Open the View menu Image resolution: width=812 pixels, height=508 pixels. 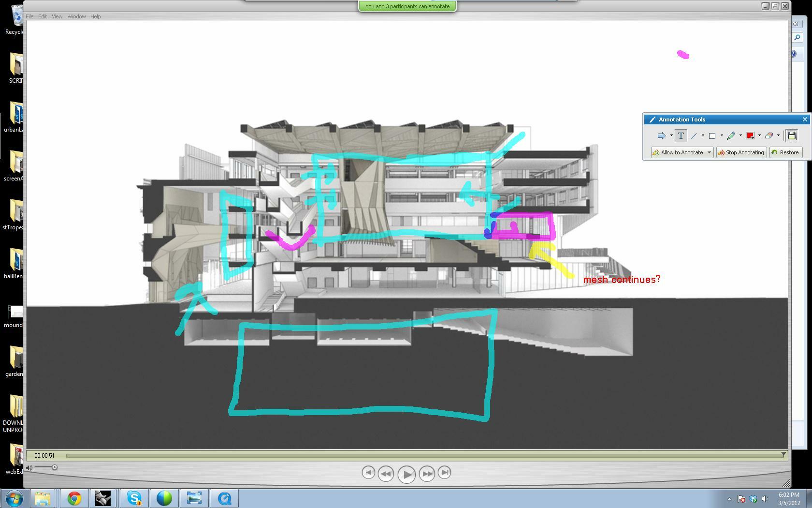(57, 16)
